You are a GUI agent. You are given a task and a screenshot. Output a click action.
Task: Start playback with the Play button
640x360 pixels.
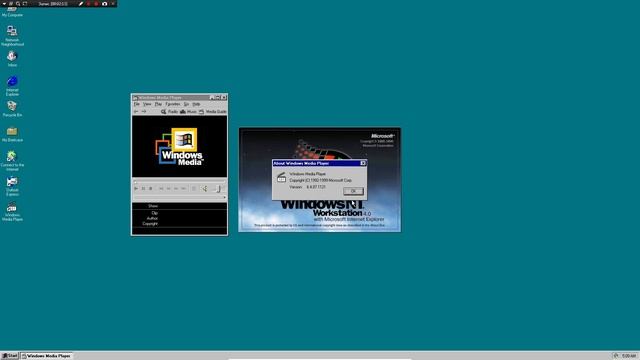click(136, 189)
